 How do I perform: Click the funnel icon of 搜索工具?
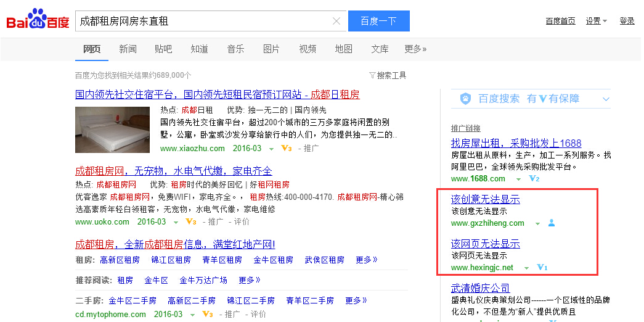[372, 75]
